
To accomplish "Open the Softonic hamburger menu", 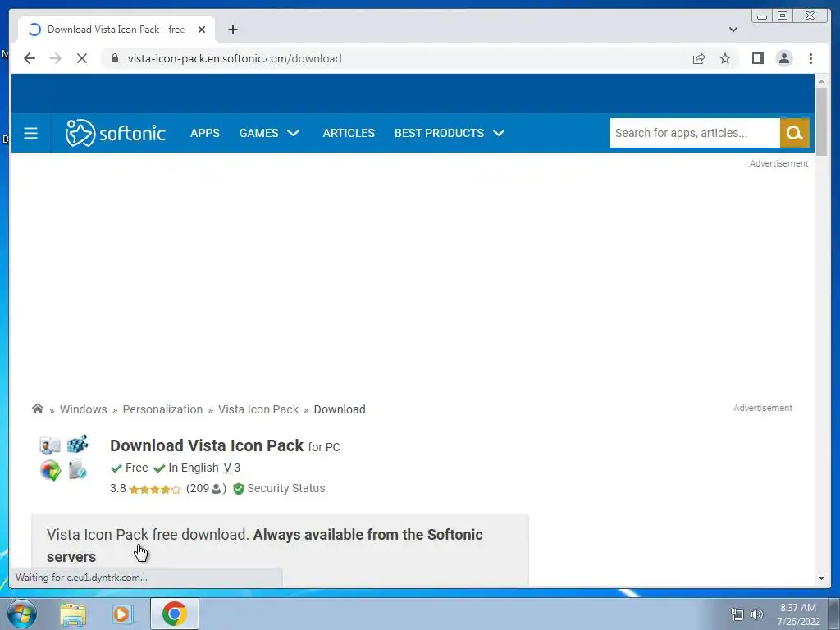I will coord(30,133).
